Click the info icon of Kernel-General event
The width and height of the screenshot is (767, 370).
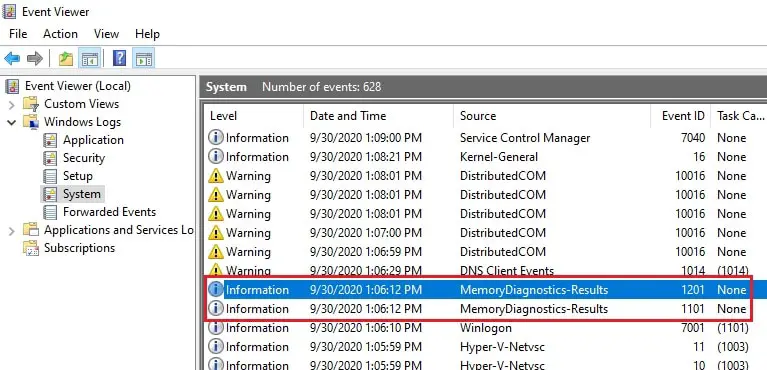[x=216, y=157]
